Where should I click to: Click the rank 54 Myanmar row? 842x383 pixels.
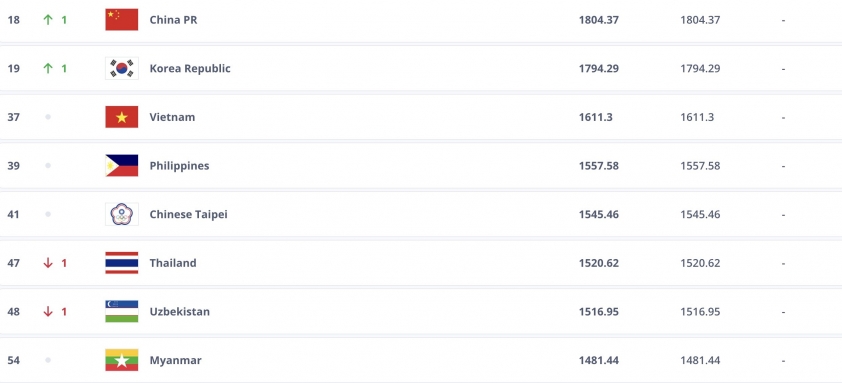point(421,360)
